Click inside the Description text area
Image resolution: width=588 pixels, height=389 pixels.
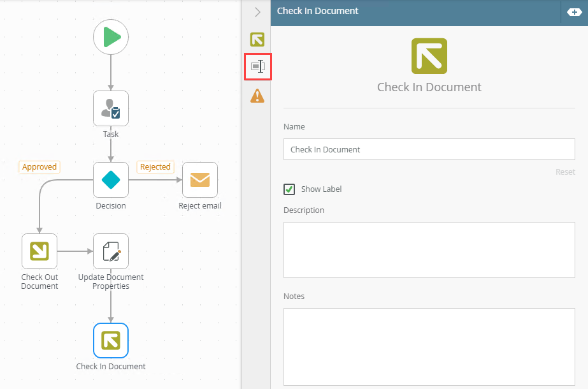pyautogui.click(x=429, y=249)
